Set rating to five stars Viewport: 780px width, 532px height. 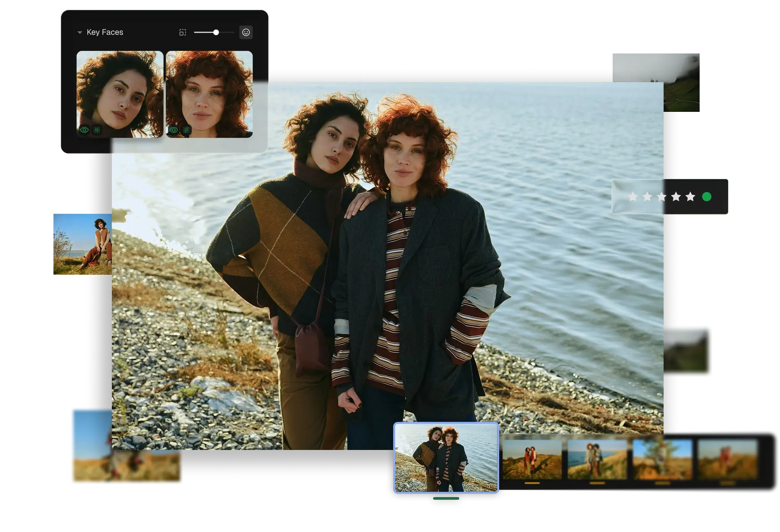690,197
